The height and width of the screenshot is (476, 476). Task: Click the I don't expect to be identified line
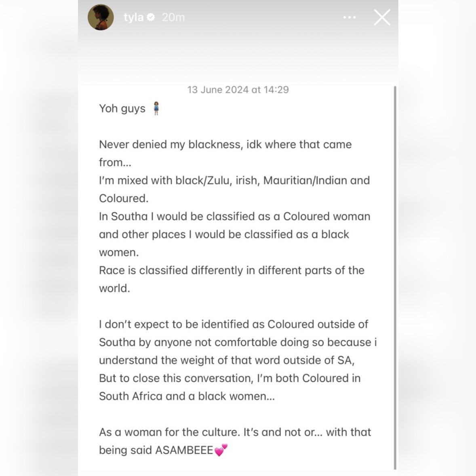(x=234, y=324)
